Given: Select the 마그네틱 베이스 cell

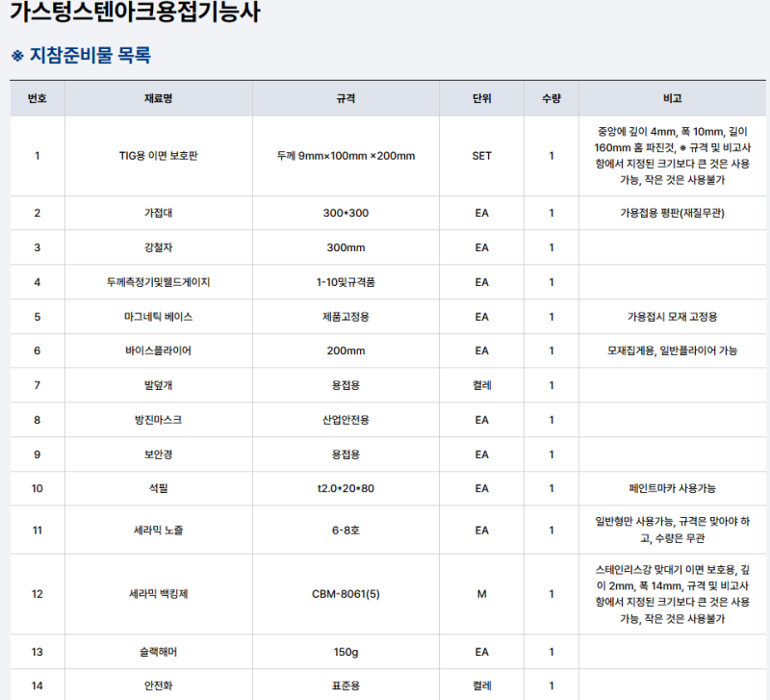Looking at the screenshot, I should point(158,317).
